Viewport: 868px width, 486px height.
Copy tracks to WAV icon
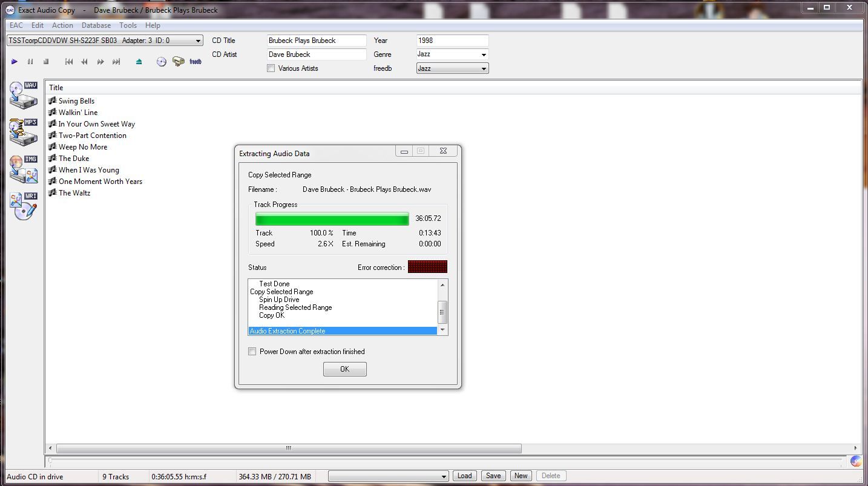pyautogui.click(x=24, y=96)
